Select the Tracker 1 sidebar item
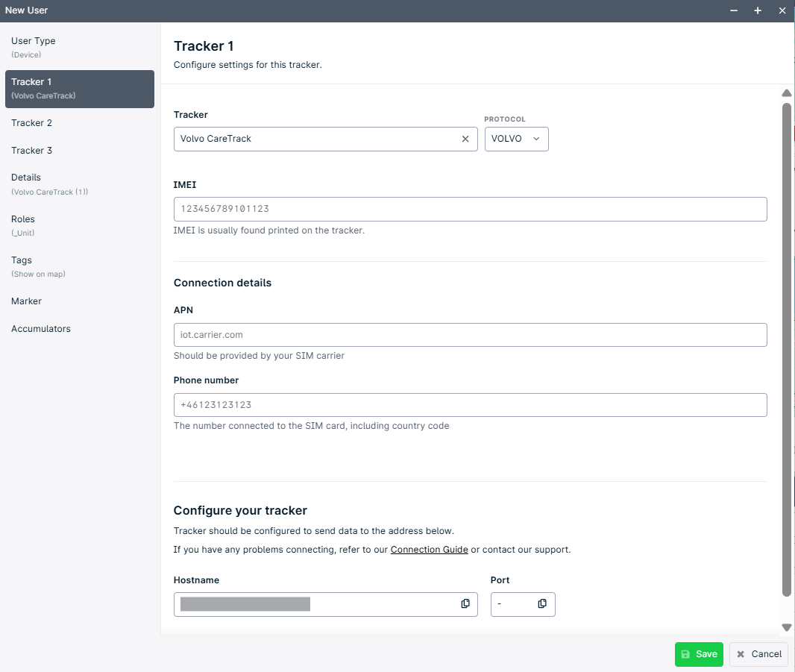 click(80, 89)
